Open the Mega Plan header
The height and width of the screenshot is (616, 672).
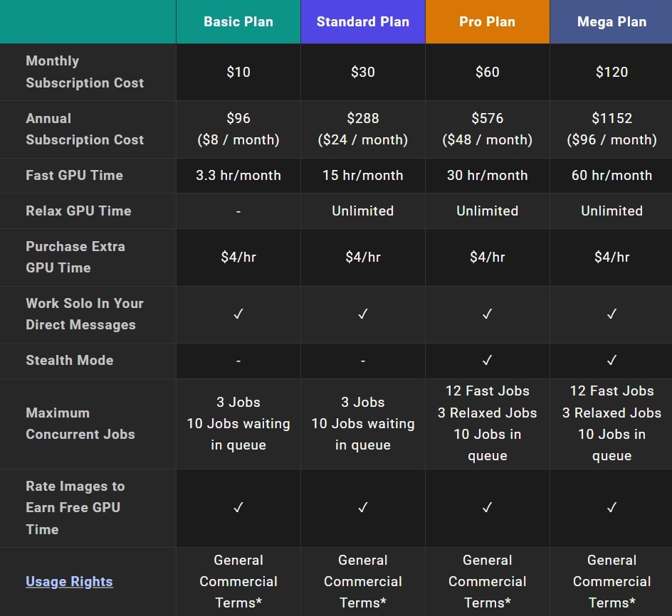point(611,22)
